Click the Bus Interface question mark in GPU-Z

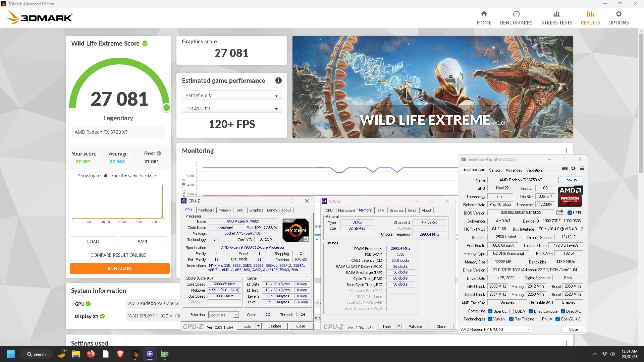(582, 229)
